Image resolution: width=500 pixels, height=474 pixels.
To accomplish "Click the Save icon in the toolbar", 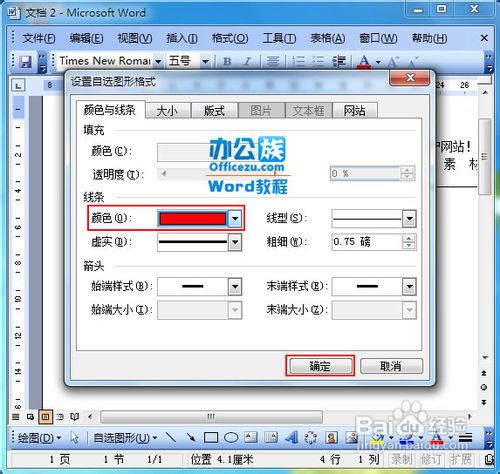I will pyautogui.click(x=26, y=62).
